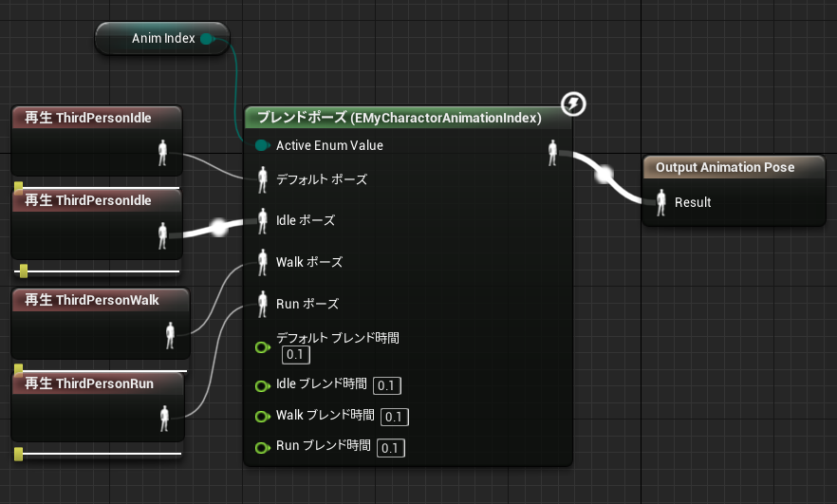Edit the デフォルト ブレンド時間 value field

point(296,355)
